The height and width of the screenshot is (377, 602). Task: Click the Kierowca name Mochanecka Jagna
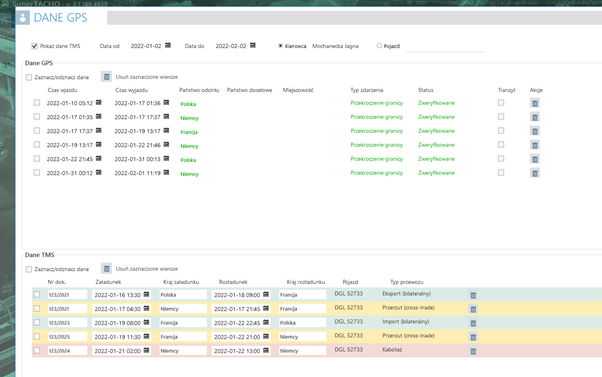[335, 46]
